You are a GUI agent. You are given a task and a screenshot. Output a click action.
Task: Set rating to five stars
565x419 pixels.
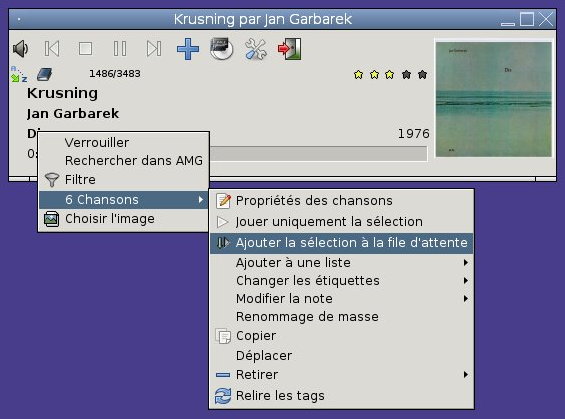422,75
